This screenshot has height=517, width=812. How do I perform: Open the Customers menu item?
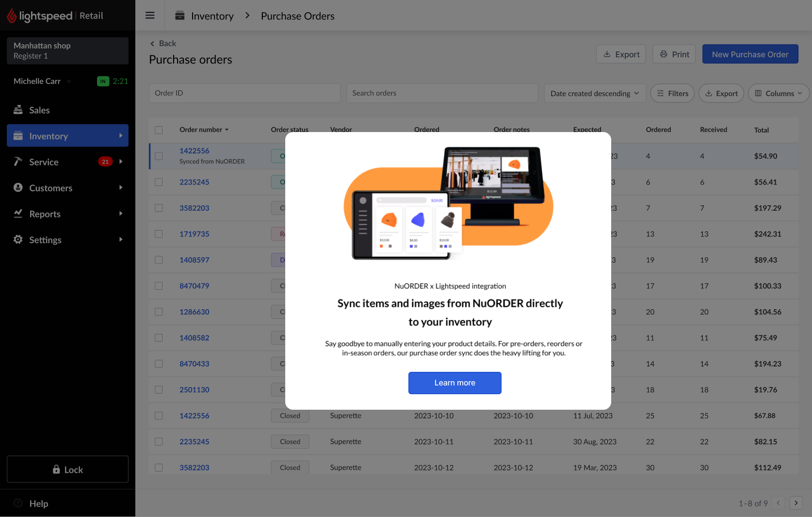tap(67, 187)
